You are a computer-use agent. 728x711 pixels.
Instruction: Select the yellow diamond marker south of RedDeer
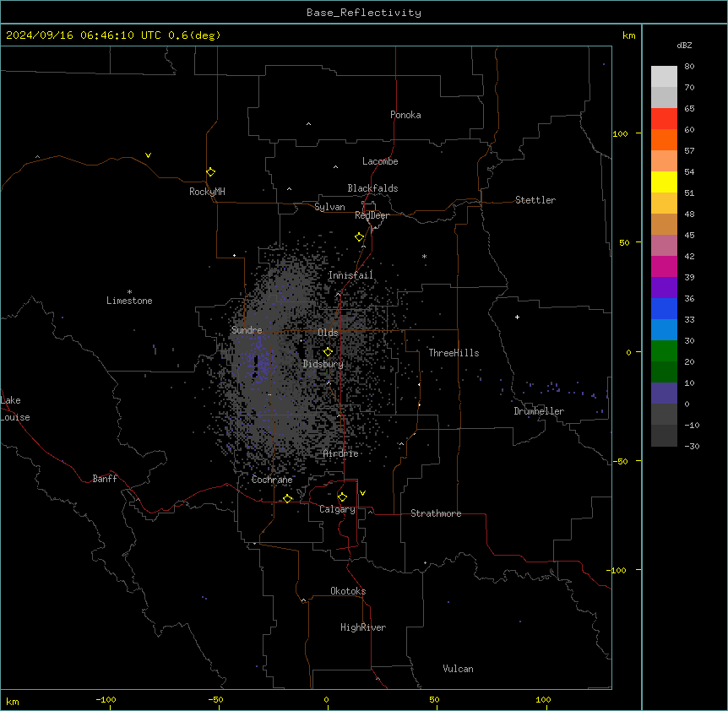pyautogui.click(x=360, y=237)
